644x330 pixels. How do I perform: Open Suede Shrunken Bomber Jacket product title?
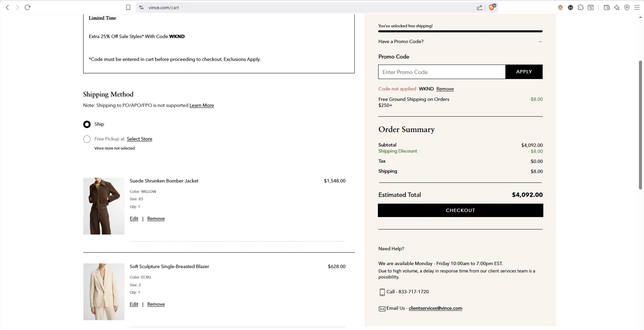tap(164, 181)
